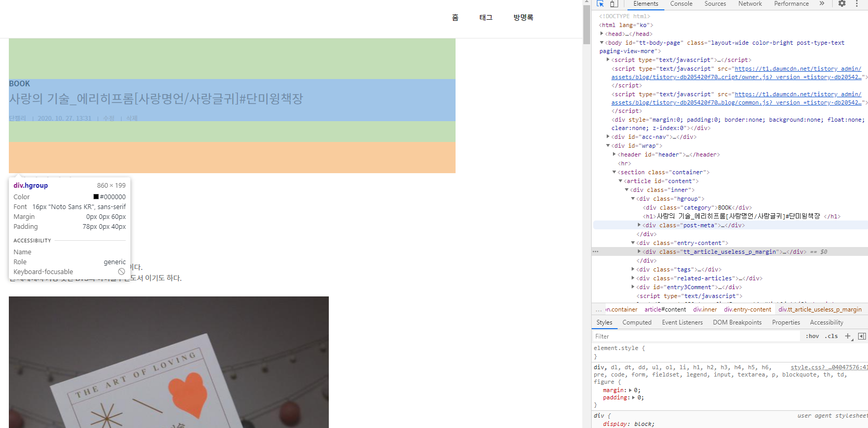The height and width of the screenshot is (428, 868).
Task: Expand the head element node
Action: pyautogui.click(x=602, y=34)
